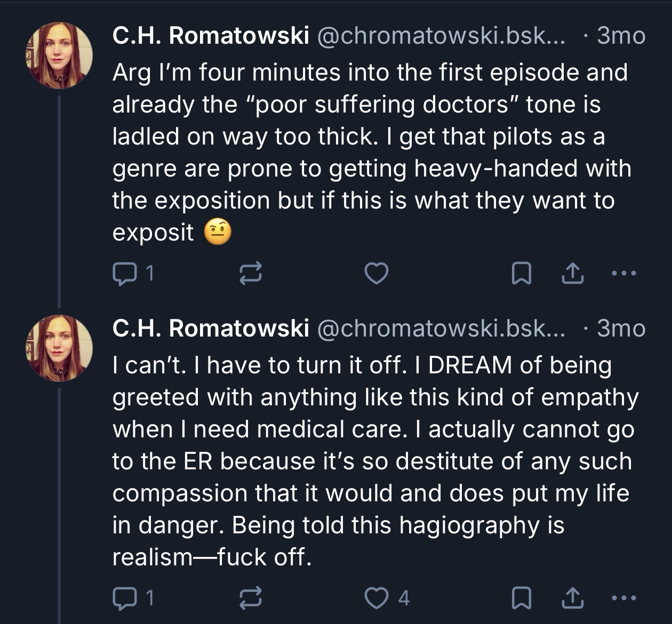Share the second post about medical care
This screenshot has height=624, width=672.
[x=572, y=598]
